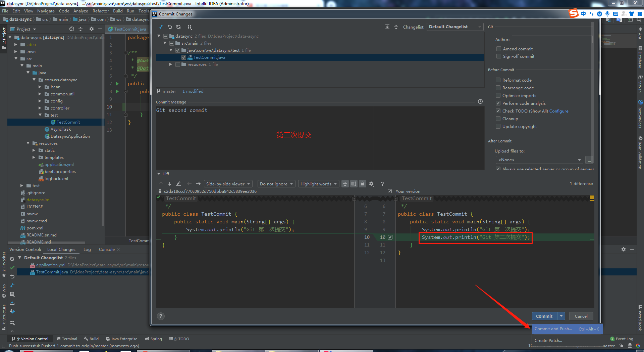
Task: Enable the Reformat code checkbox
Action: pyautogui.click(x=498, y=80)
